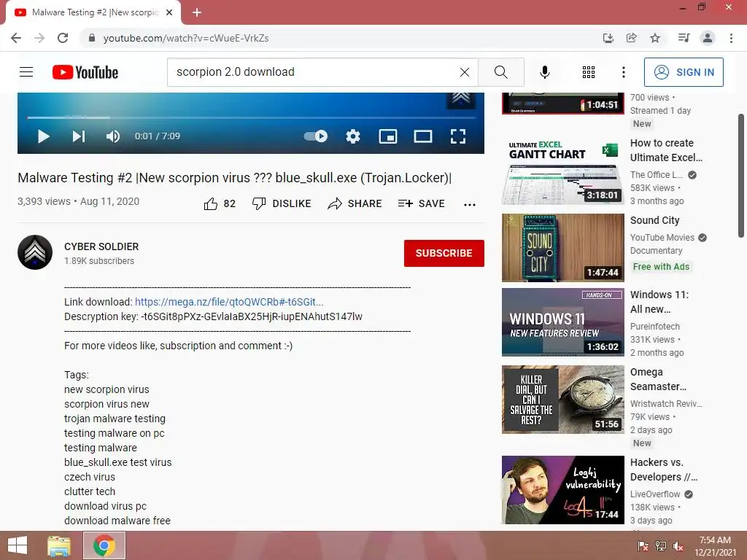The image size is (747, 560).
Task: Open Pureinfotech channel name
Action: 654,326
